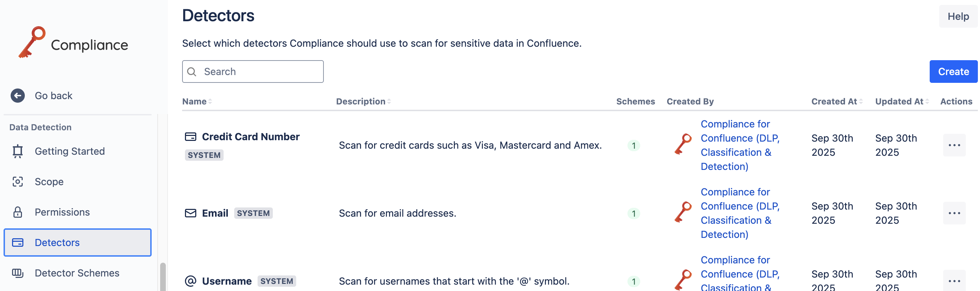
Task: Click the Username detector @ icon
Action: point(190,281)
